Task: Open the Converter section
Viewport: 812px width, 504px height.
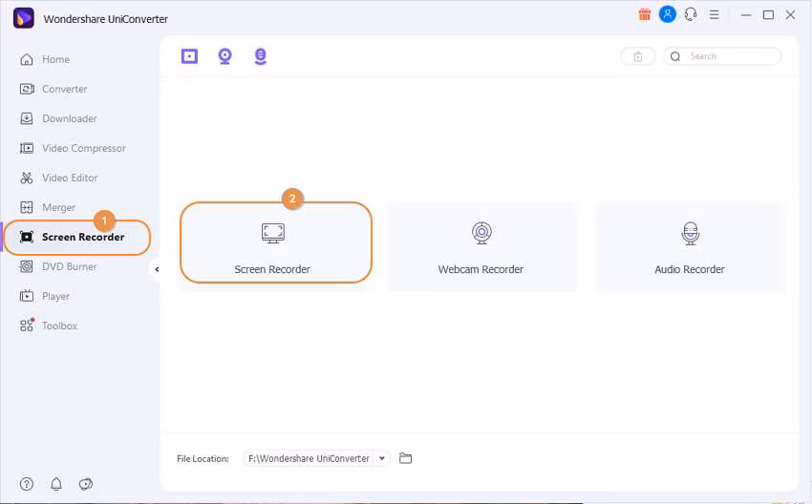Action: coord(53,89)
